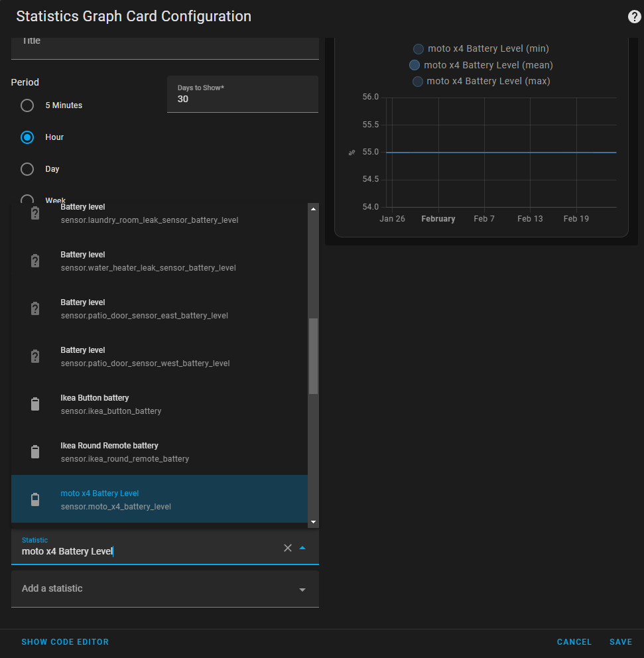This screenshot has width=644, height=658.
Task: Click battery icon for Ikea Round Remote
Action: pyautogui.click(x=35, y=452)
